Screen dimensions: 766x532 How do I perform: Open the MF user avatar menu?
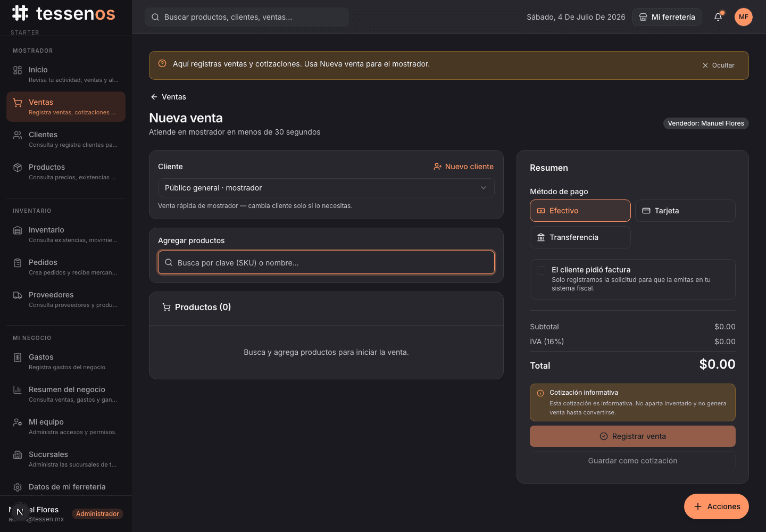coord(744,17)
